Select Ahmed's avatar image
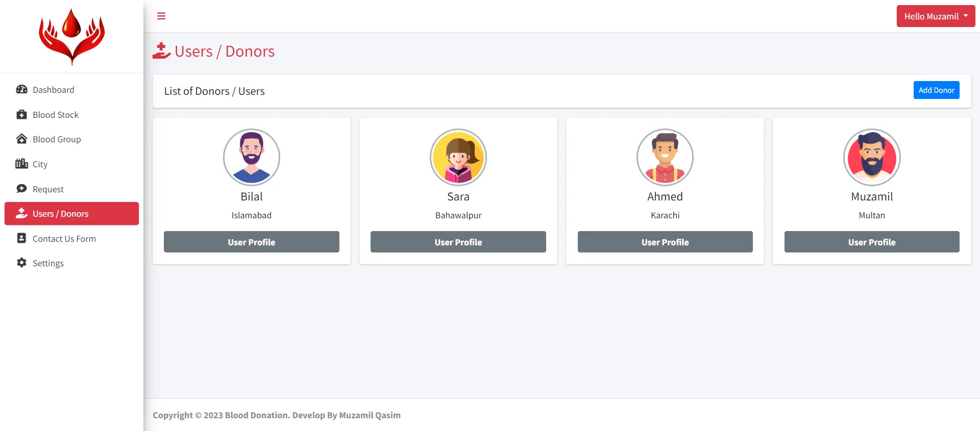Viewport: 980px width, 431px height. 665,157
